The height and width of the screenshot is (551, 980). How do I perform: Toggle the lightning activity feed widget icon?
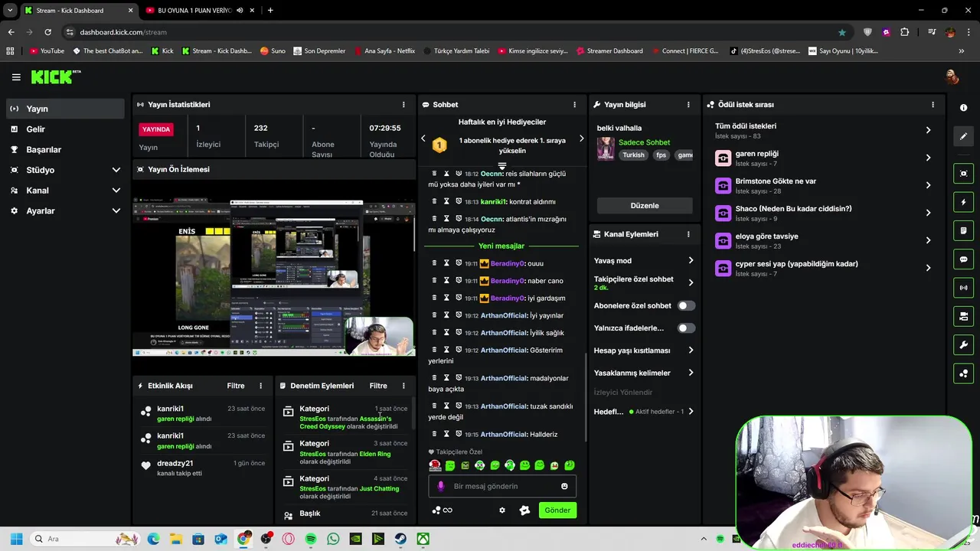(x=964, y=202)
